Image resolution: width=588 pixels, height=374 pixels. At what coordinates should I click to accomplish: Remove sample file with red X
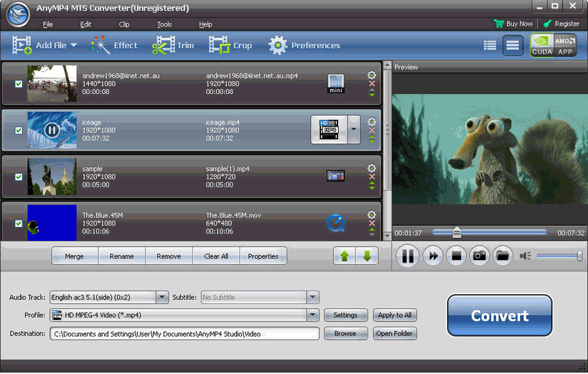point(372,177)
